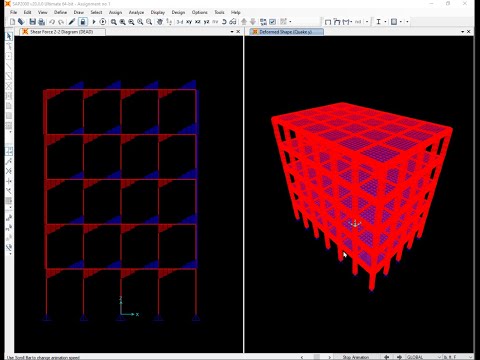Click the Previous Zoom magnifier icon

131,22
